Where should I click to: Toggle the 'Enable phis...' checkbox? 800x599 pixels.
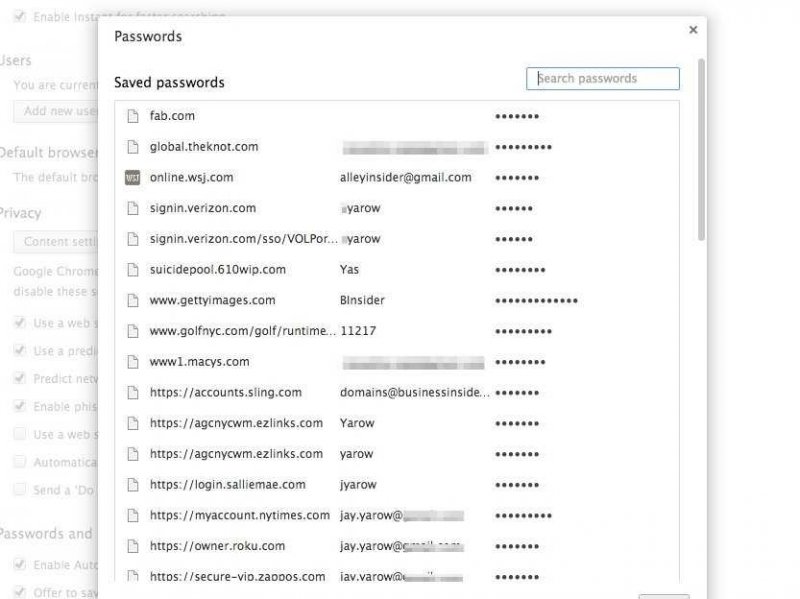(x=19, y=407)
